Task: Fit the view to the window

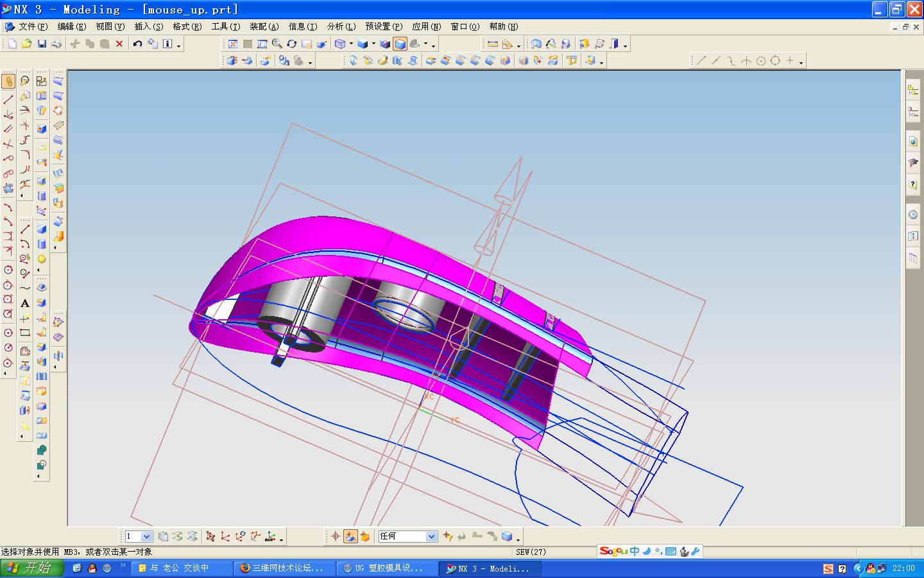Action: click(x=232, y=44)
